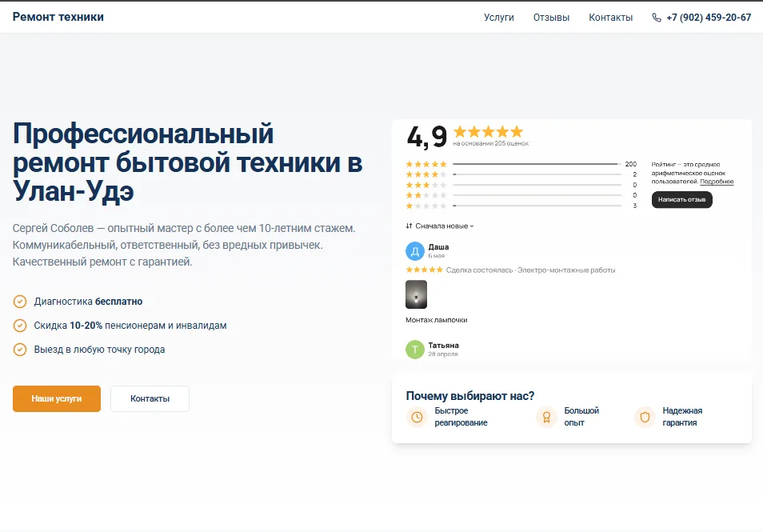Open Контакты in the top navigation

pyautogui.click(x=611, y=18)
